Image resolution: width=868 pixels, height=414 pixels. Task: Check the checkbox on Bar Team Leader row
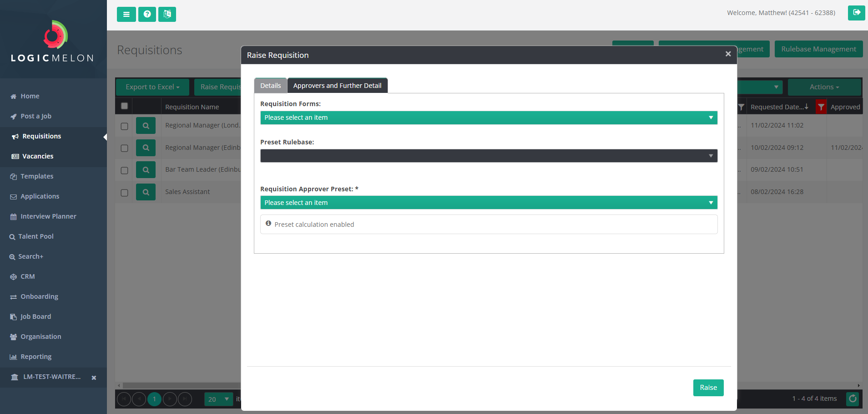[124, 170]
